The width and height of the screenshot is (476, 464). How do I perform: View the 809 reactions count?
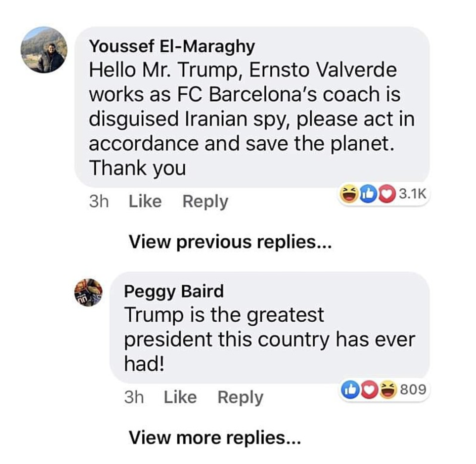(x=413, y=389)
